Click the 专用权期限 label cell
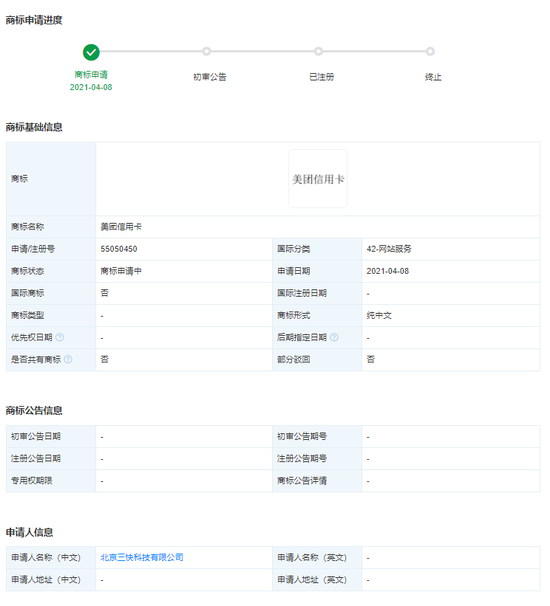 (51, 480)
